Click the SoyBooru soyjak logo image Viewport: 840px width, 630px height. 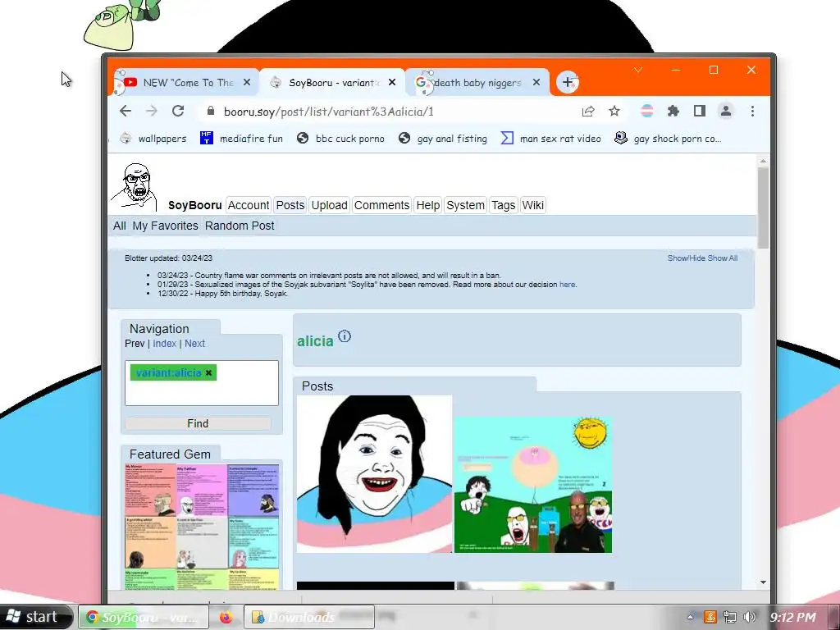pyautogui.click(x=134, y=186)
